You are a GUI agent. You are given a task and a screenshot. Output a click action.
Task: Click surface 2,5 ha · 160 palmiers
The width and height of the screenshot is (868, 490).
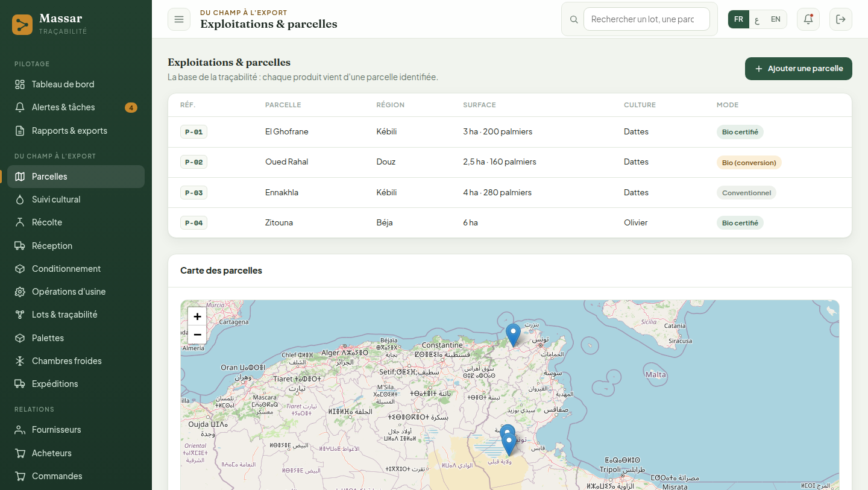(x=500, y=162)
